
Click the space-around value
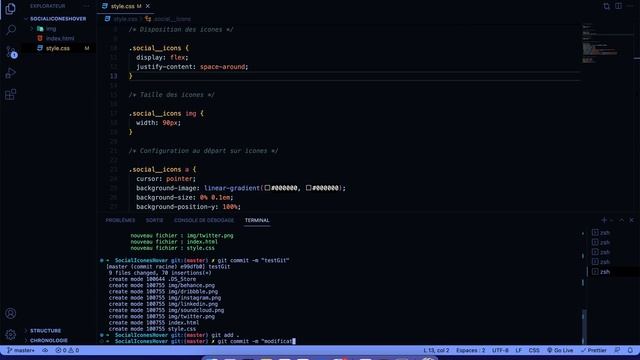[x=222, y=67]
